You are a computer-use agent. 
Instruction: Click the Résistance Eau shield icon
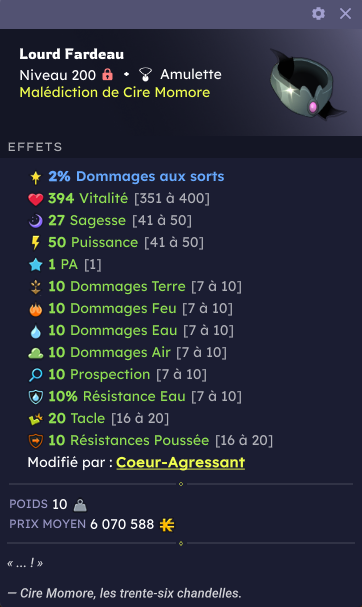36,397
